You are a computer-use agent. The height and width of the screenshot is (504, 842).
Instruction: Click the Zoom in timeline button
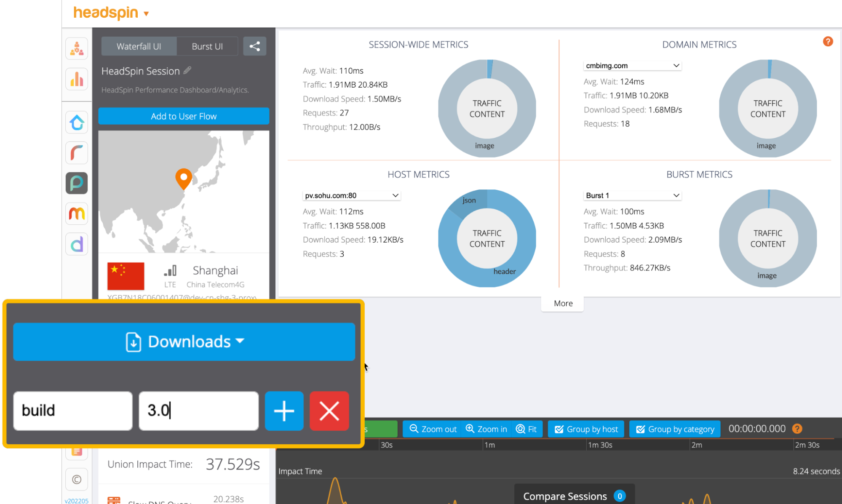(486, 429)
